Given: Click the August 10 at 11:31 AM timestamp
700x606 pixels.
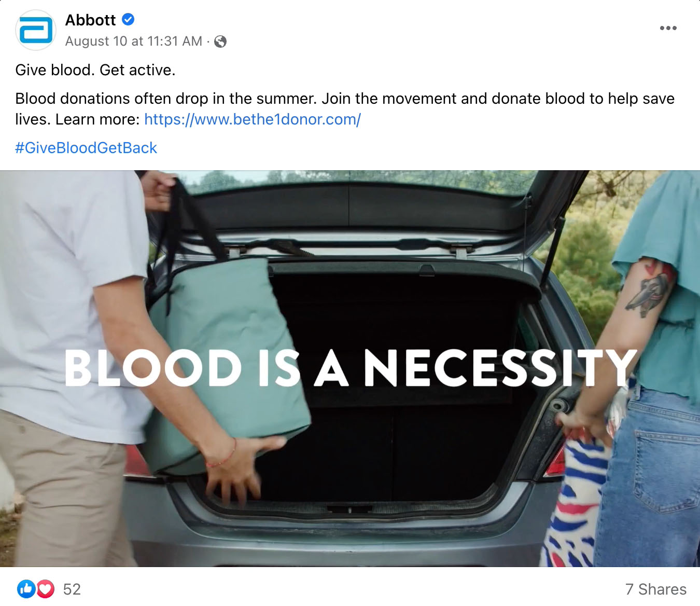Looking at the screenshot, I should (x=134, y=42).
